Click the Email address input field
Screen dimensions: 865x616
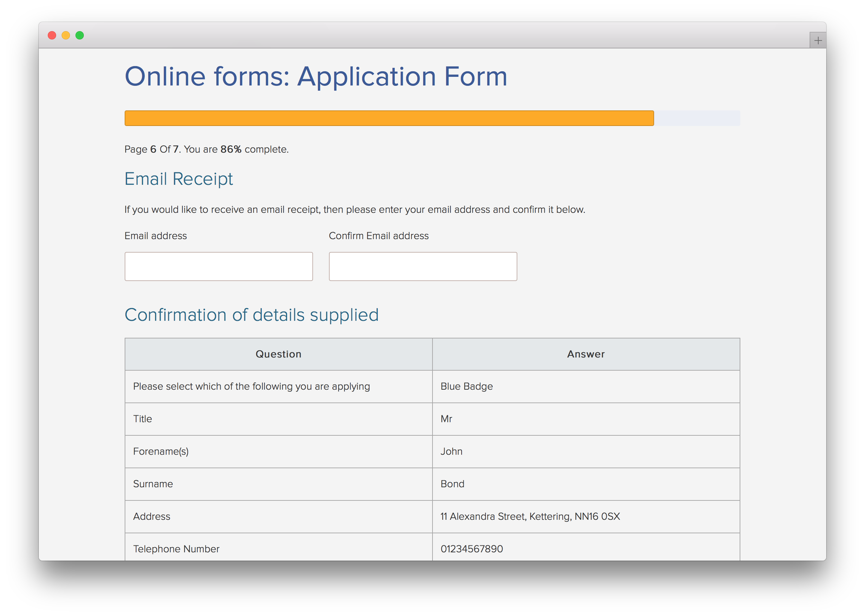pos(219,266)
